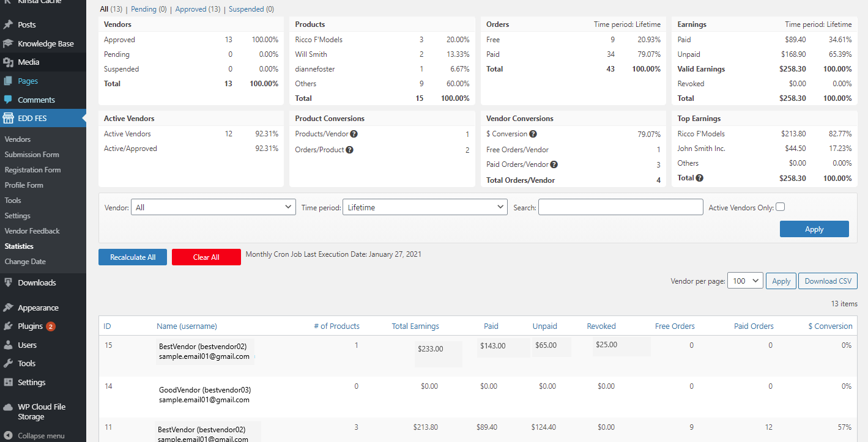This screenshot has width=868, height=442.
Task: Click the Knowledge Base graduation cap icon
Action: tap(9, 44)
